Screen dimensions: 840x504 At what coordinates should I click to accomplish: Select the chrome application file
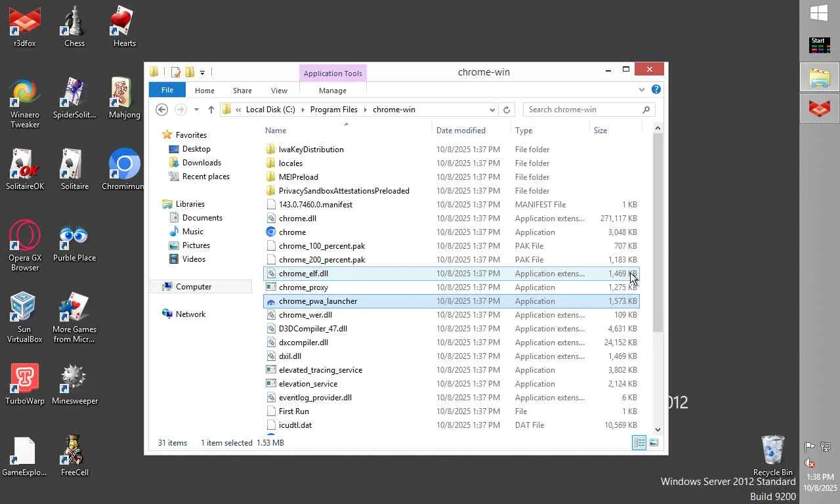(451, 232)
